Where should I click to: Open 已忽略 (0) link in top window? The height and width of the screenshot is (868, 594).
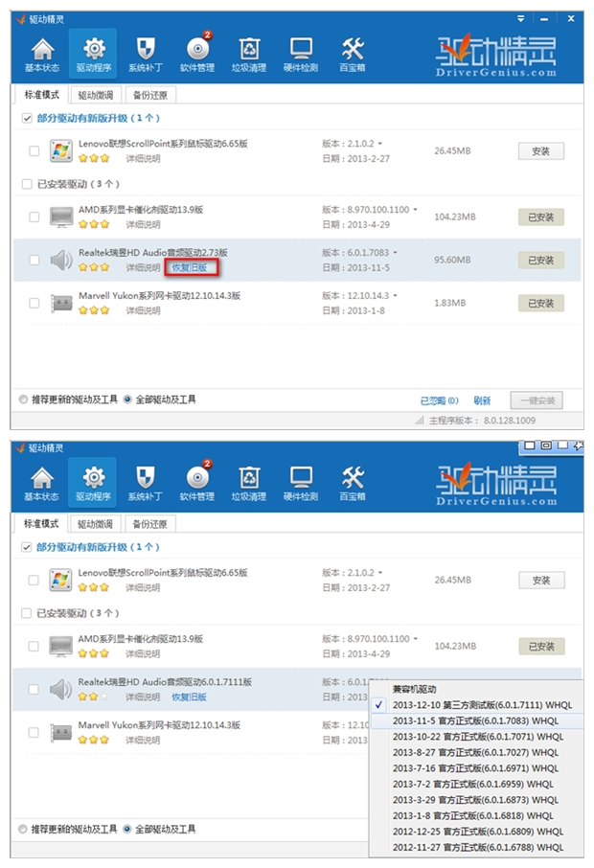(440, 400)
